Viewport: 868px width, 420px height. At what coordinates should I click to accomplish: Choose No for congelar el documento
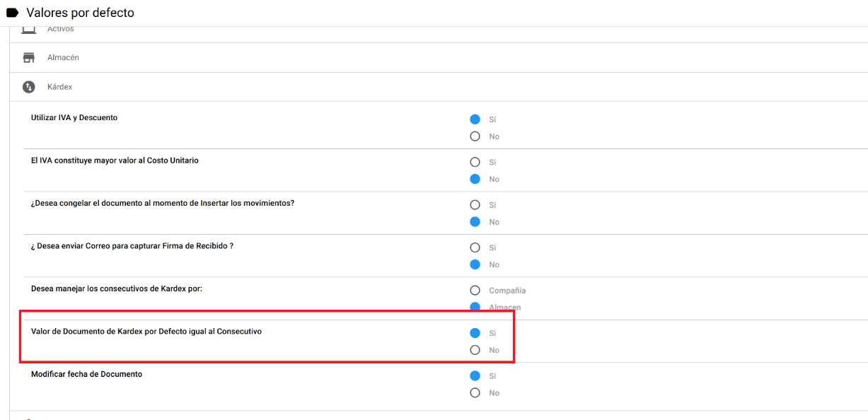(475, 222)
